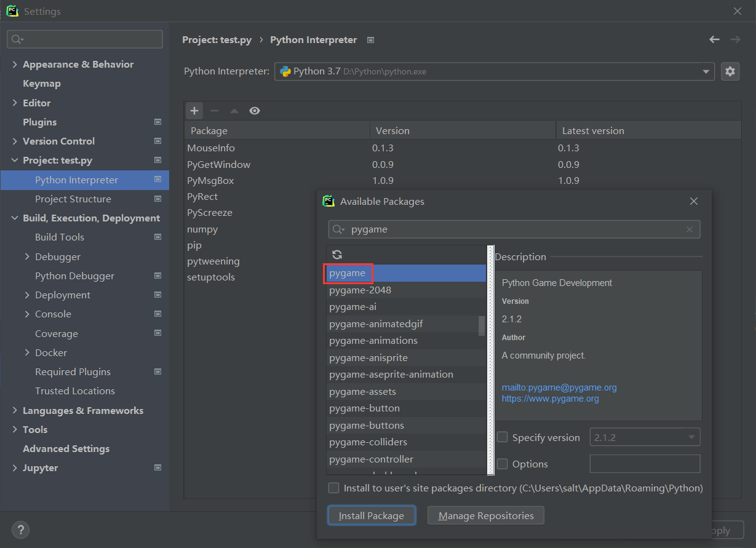Select Trusted Locations item
The width and height of the screenshot is (756, 548).
(75, 391)
